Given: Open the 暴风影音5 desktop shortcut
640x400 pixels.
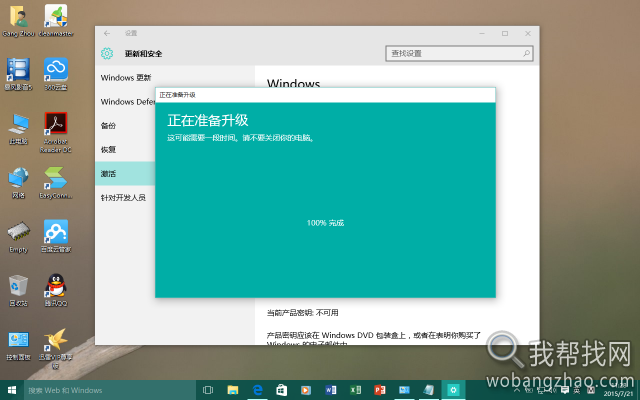Looking at the screenshot, I should point(18,74).
